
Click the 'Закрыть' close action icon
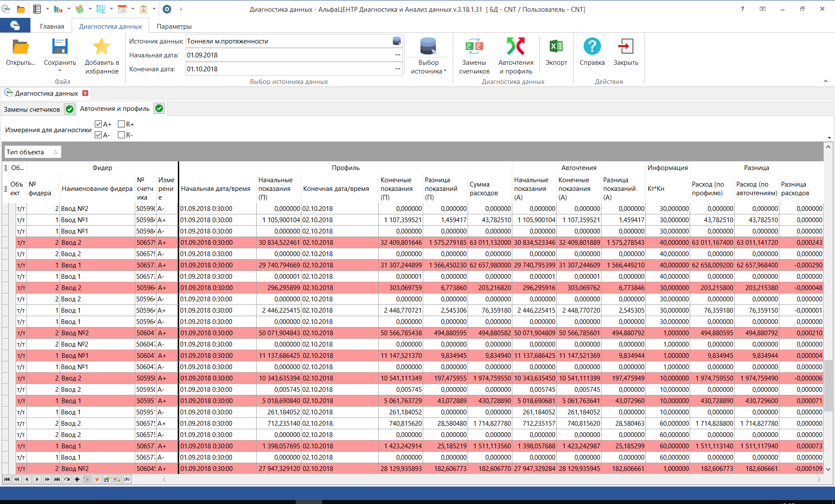(x=625, y=52)
